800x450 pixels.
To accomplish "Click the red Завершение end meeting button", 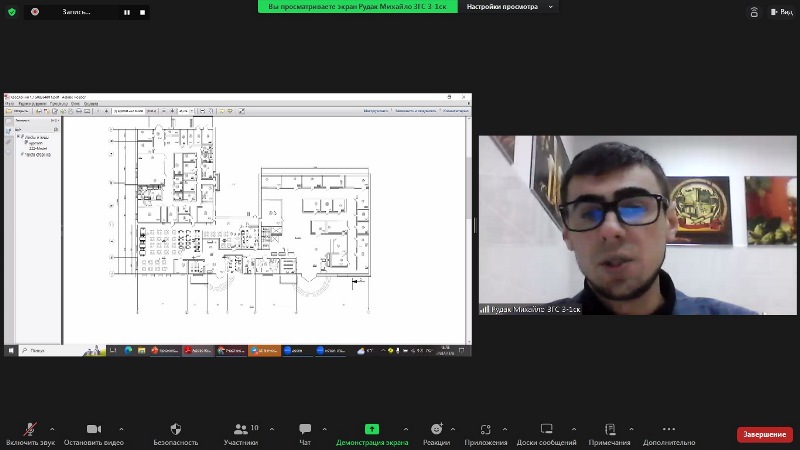I will click(764, 434).
